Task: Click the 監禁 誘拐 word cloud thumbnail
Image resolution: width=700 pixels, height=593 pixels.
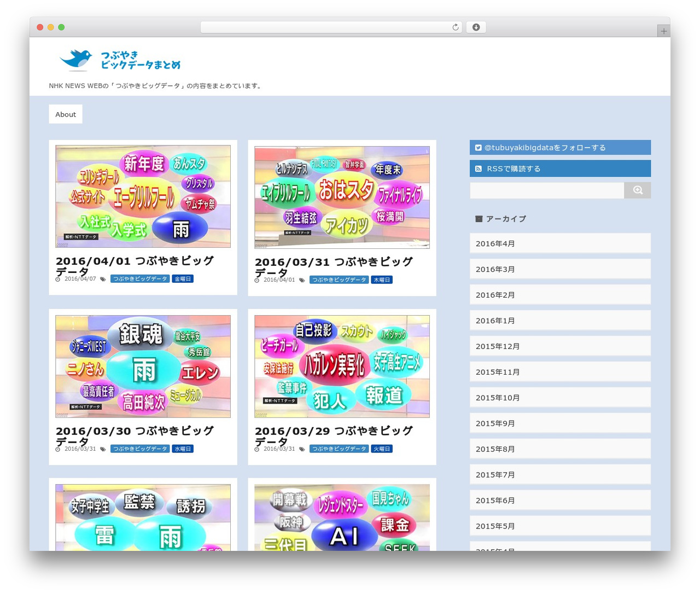Action: tap(143, 518)
